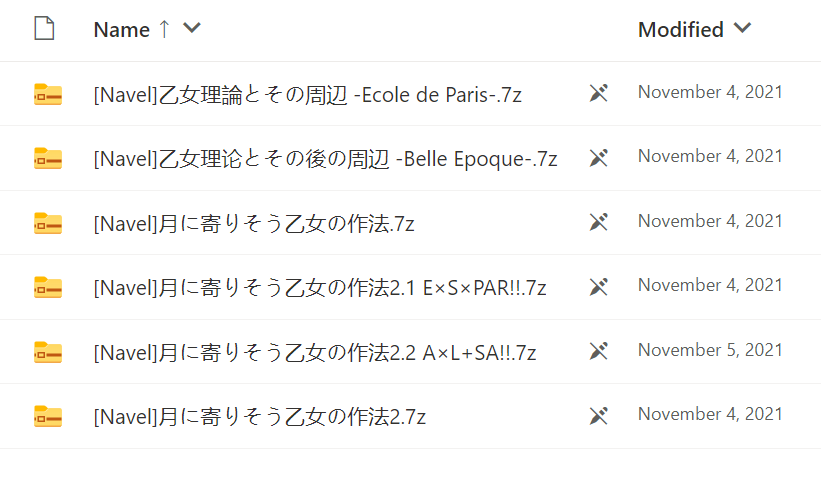Select the November 5, 2021 modified date
This screenshot has height=478, width=821.
tap(710, 350)
